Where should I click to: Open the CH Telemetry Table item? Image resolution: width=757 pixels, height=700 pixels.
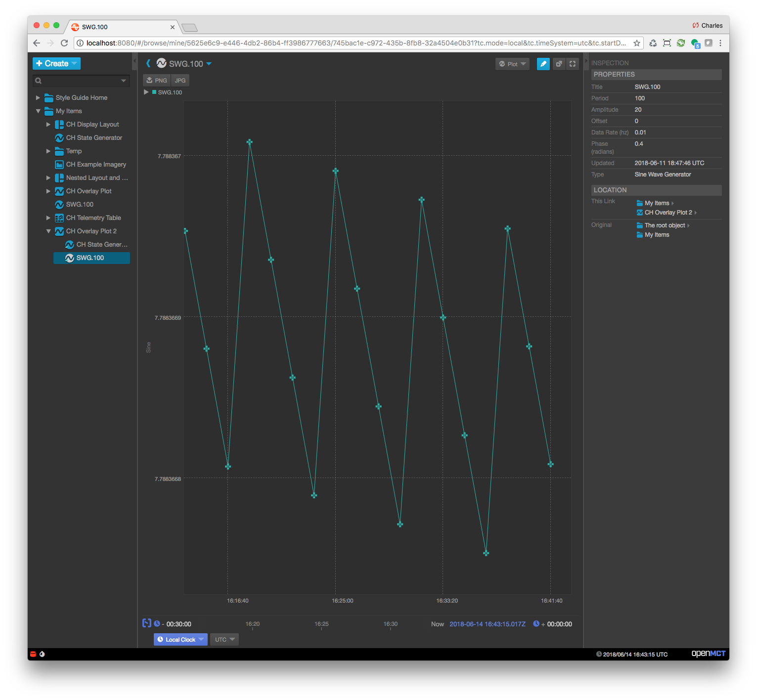pyautogui.click(x=93, y=218)
